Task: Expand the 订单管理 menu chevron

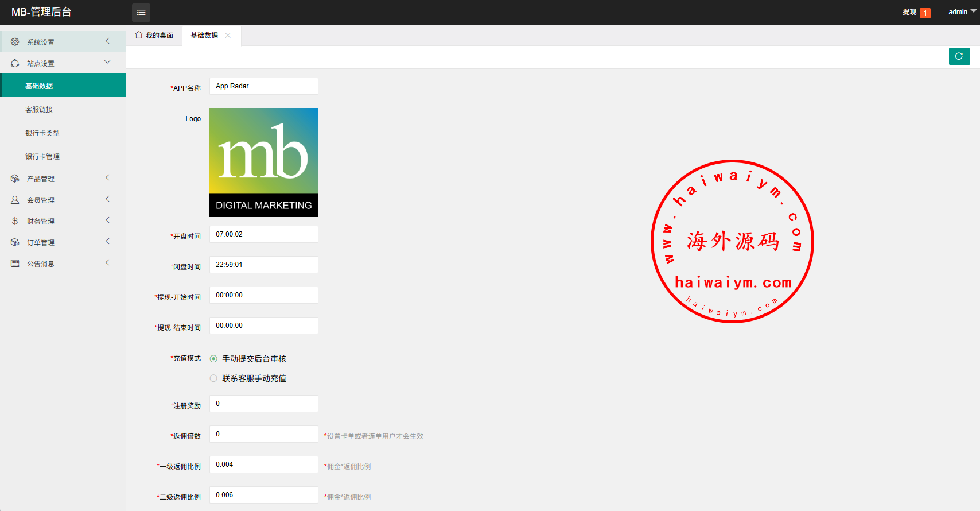Action: tap(107, 242)
